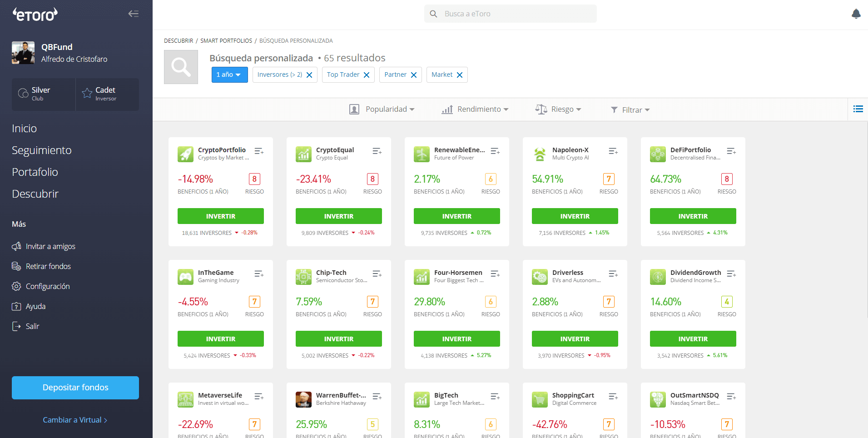The width and height of the screenshot is (868, 438).
Task: Add CryptoPortfolio to watchlist
Action: pyautogui.click(x=259, y=151)
